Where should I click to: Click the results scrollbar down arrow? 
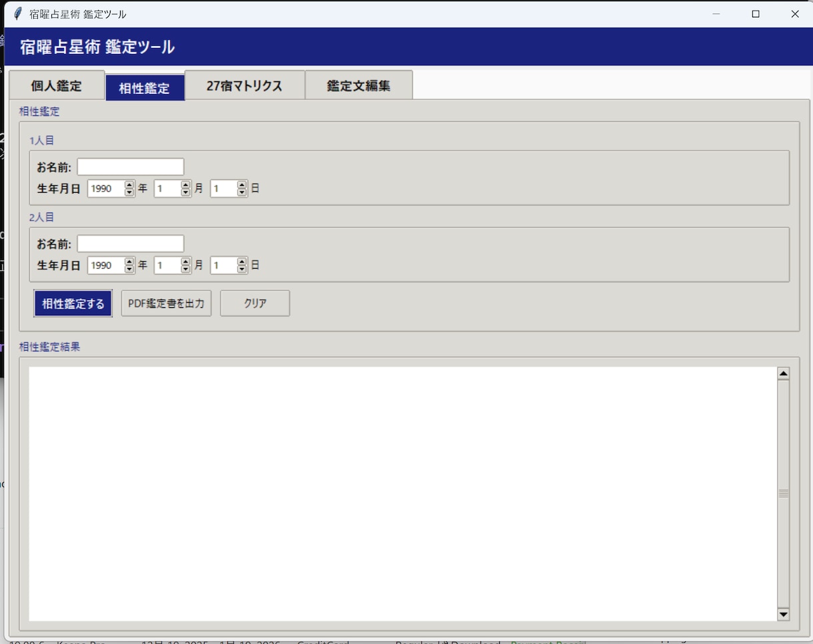click(784, 615)
